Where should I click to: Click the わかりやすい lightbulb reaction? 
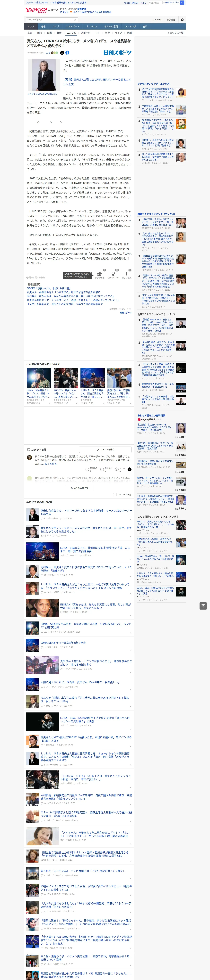(x=113, y=274)
